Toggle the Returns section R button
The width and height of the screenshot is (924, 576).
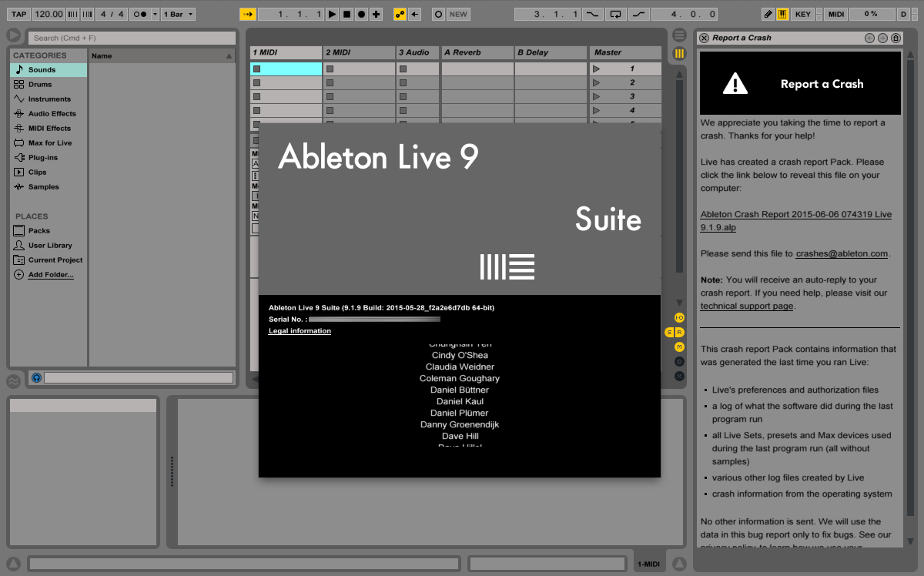(x=679, y=332)
